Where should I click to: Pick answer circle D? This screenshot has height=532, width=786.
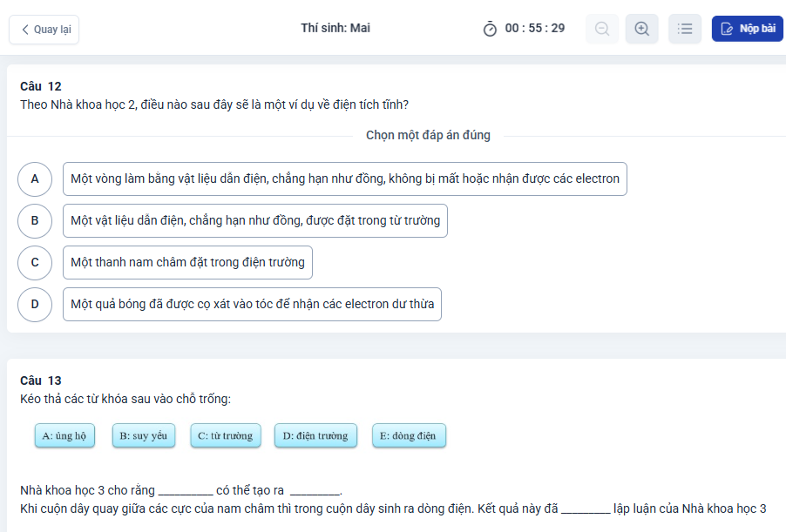pyautogui.click(x=35, y=304)
